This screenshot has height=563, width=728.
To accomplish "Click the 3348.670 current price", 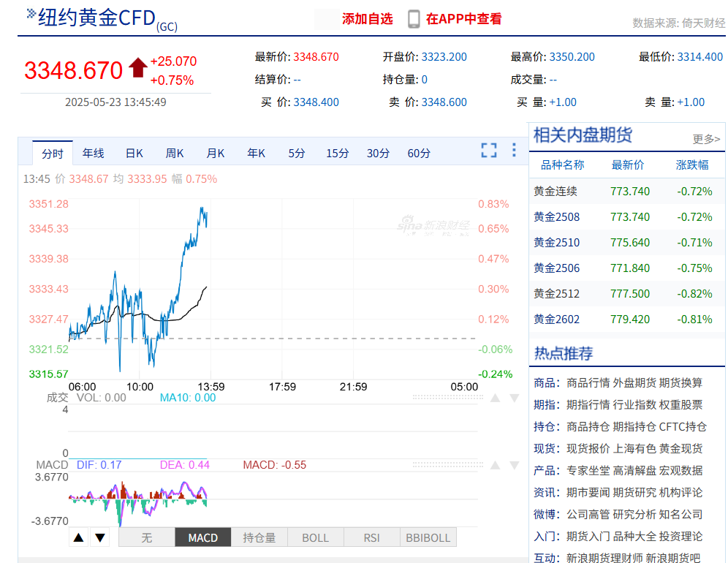I will click(x=73, y=70).
